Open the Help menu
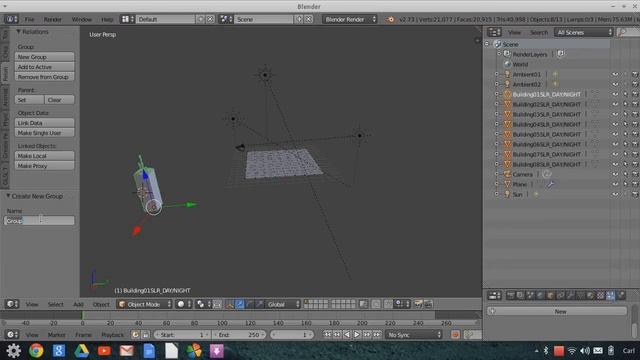The height and width of the screenshot is (360, 640). [107, 19]
